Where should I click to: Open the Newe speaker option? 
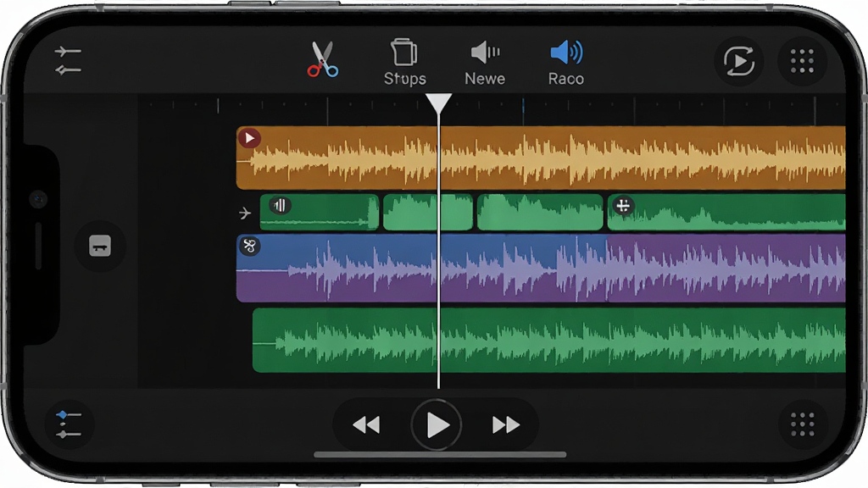tap(485, 63)
